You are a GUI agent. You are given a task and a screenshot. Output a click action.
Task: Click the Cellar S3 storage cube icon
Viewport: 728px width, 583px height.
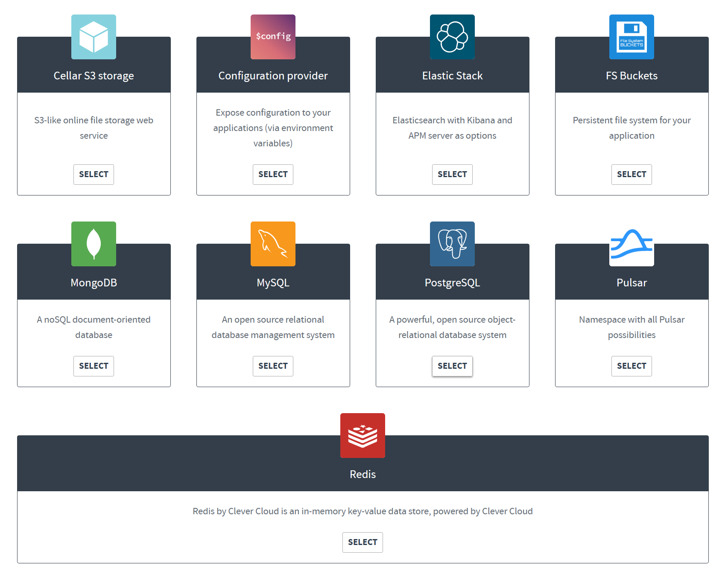[x=94, y=37]
